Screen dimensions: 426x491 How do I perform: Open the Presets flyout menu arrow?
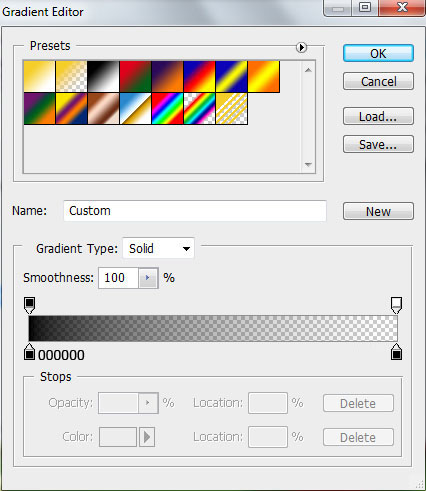pos(301,47)
